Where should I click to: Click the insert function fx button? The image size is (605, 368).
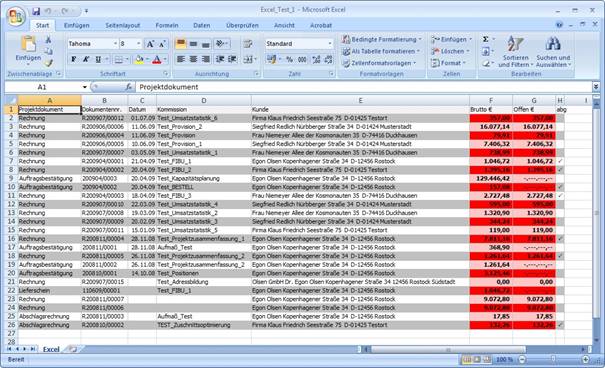128,87
